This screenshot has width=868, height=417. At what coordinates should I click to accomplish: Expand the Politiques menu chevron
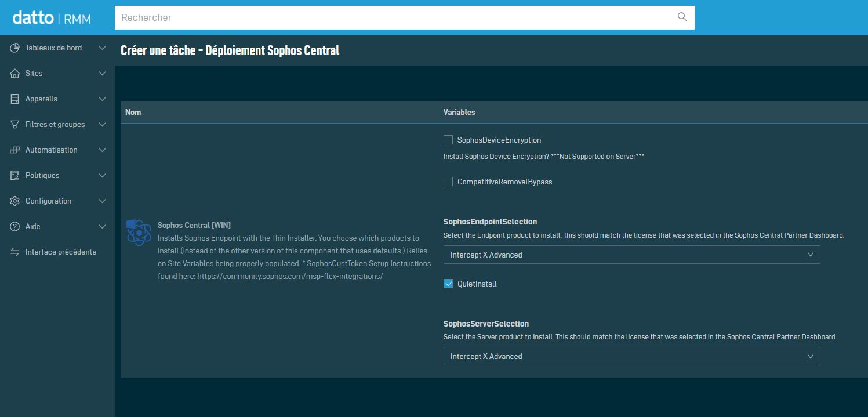(102, 175)
